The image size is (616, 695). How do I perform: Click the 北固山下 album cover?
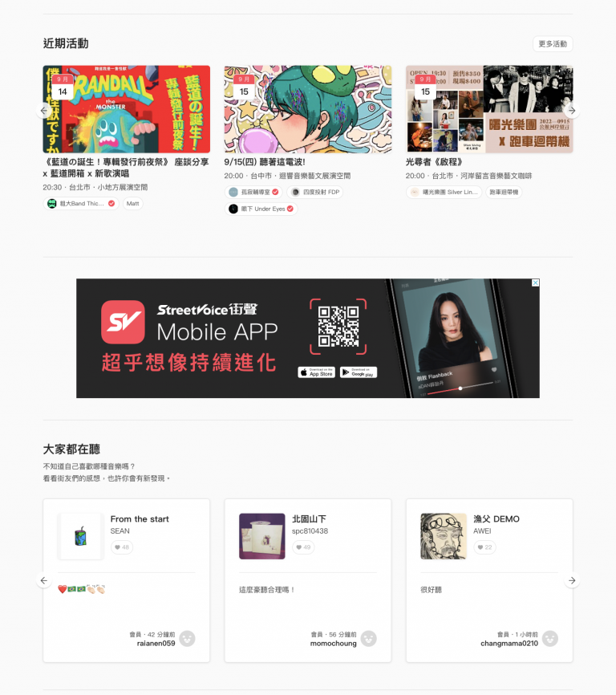pos(262,536)
